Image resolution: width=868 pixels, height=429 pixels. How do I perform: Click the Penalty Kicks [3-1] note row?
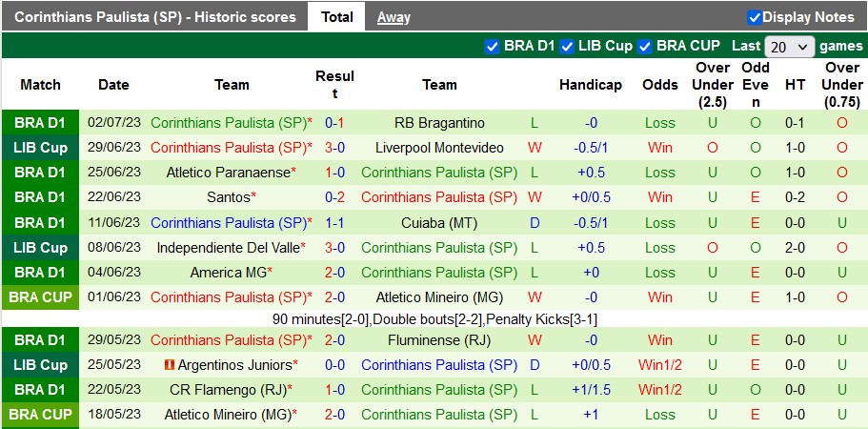coord(434,319)
